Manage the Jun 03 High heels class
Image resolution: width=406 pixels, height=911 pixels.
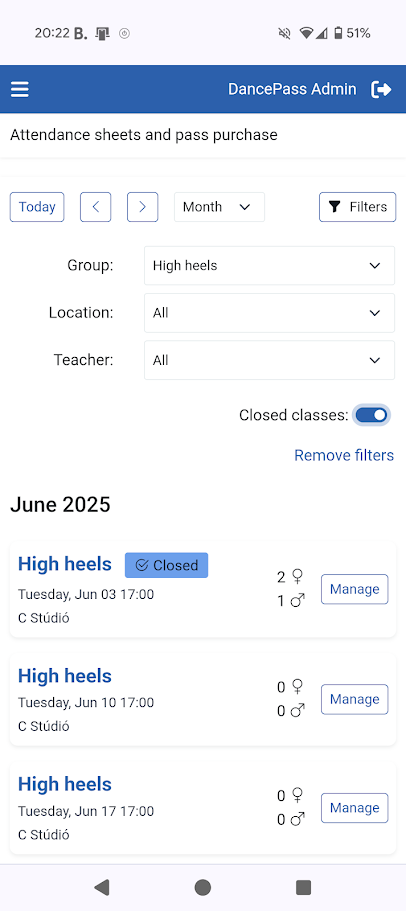[x=354, y=589]
